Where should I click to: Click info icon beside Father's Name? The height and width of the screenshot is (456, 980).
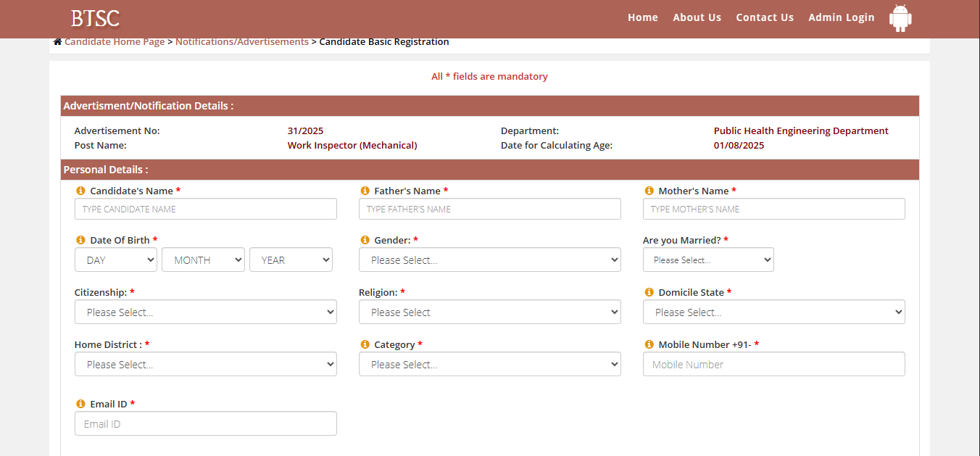[365, 191]
